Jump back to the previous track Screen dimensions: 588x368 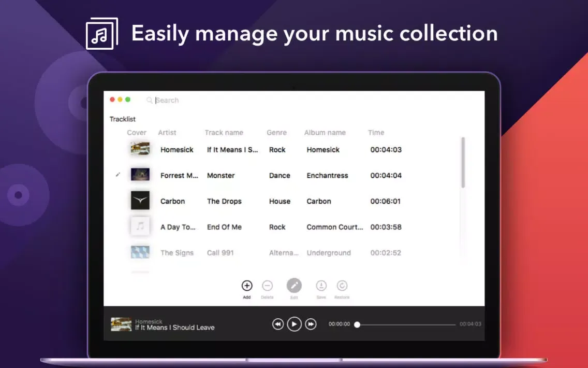click(x=277, y=323)
